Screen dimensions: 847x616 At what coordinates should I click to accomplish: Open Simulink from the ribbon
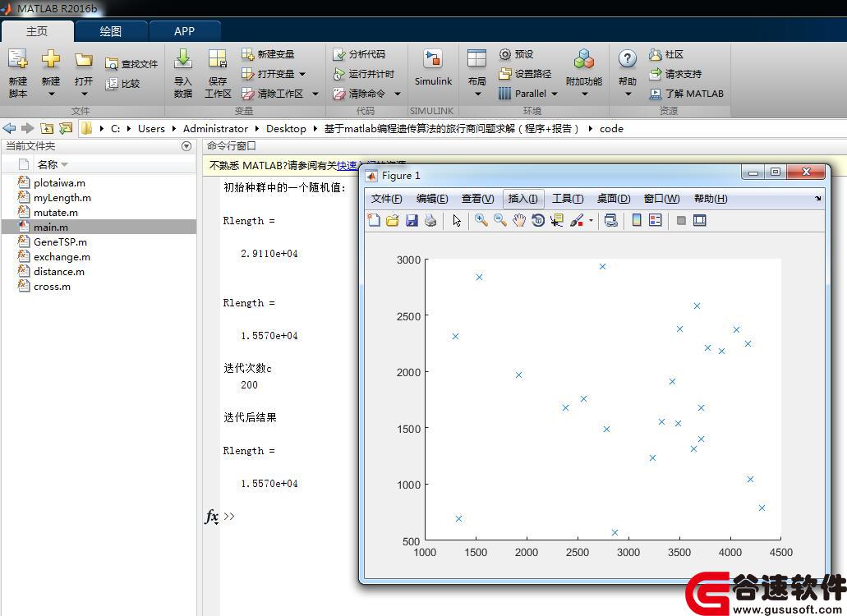(x=433, y=67)
